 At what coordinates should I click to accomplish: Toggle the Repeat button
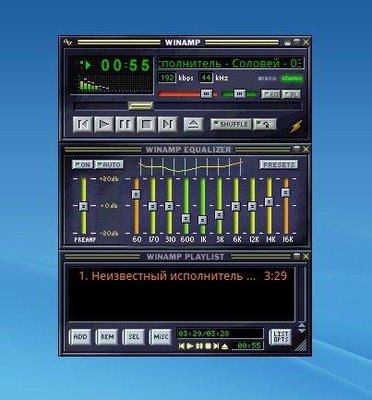point(265,124)
